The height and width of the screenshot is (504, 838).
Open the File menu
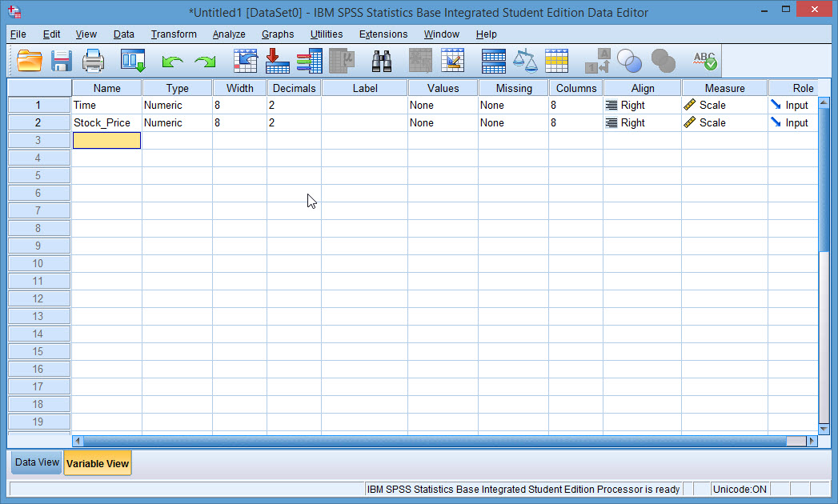(18, 34)
